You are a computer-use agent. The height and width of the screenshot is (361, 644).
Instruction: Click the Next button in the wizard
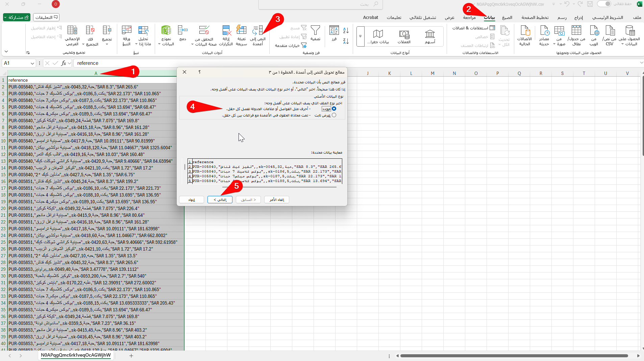pyautogui.click(x=220, y=200)
